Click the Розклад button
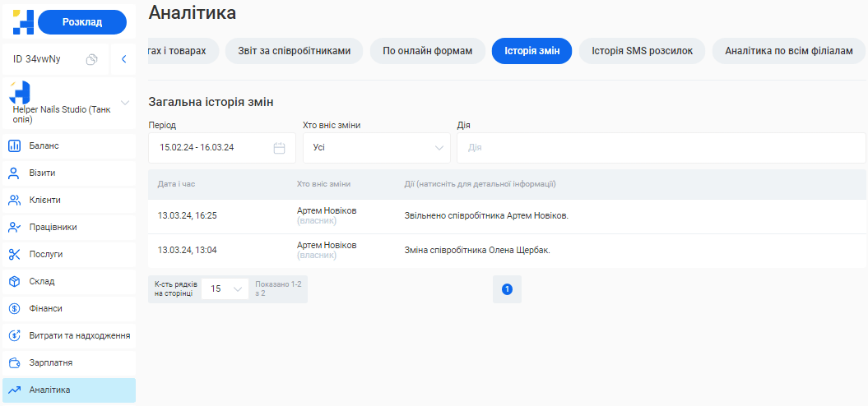 (x=82, y=22)
